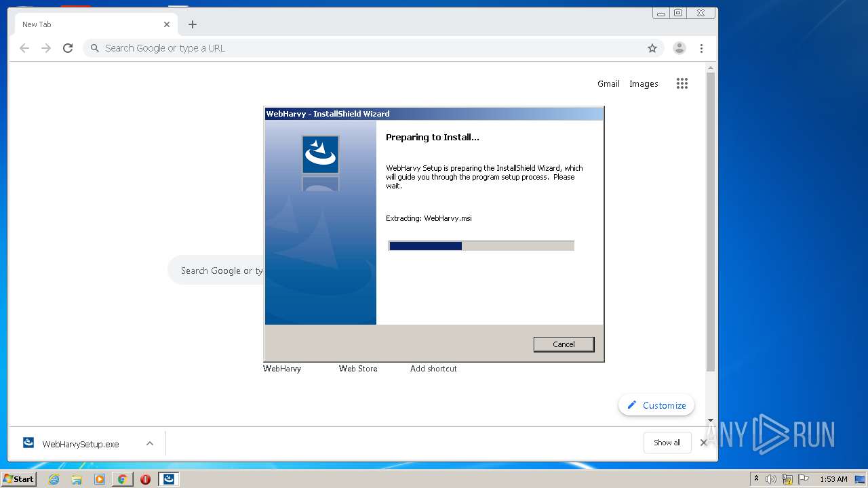Click the page vertical scrollbar
Screen dimensions: 868x488
tap(711, 222)
